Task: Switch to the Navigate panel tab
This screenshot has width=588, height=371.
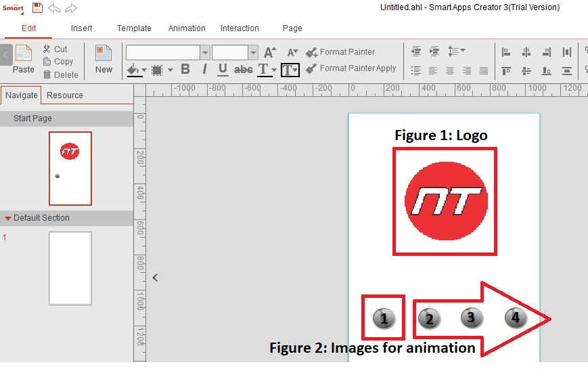Action: 22,95
